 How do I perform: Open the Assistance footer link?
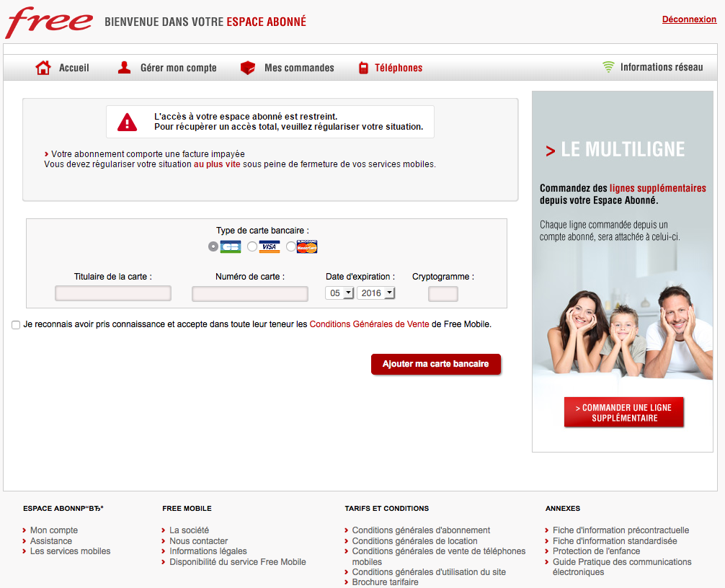51,541
